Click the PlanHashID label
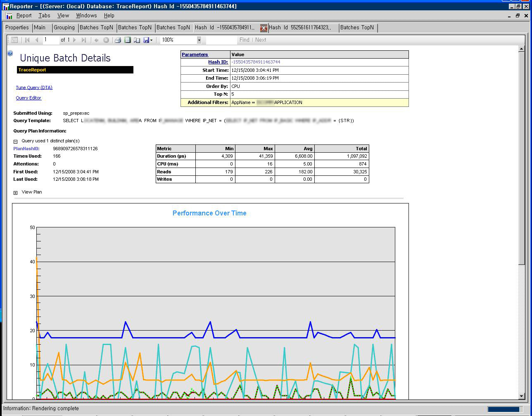The height and width of the screenshot is (416, 532). click(x=26, y=149)
